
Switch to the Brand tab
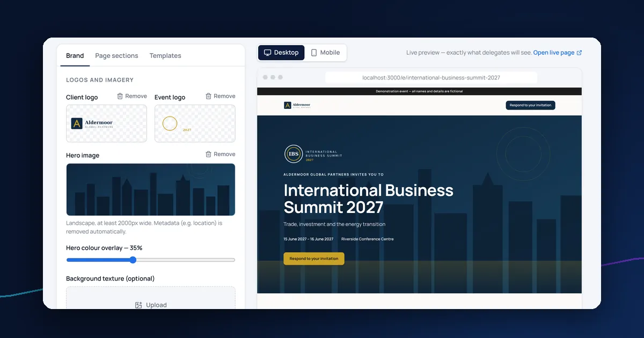[75, 56]
